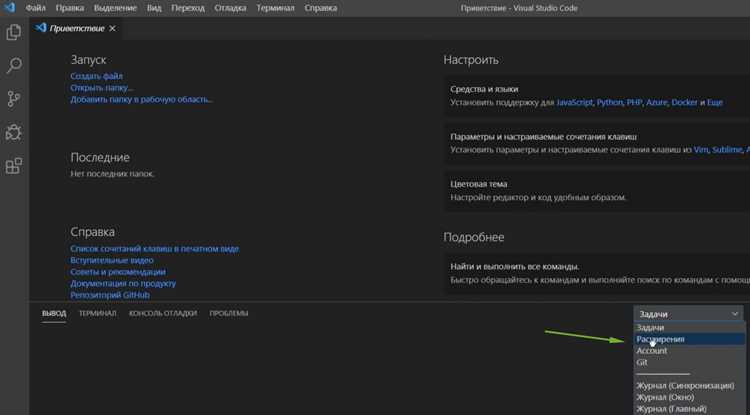Choose Account in output channel list

(x=690, y=351)
